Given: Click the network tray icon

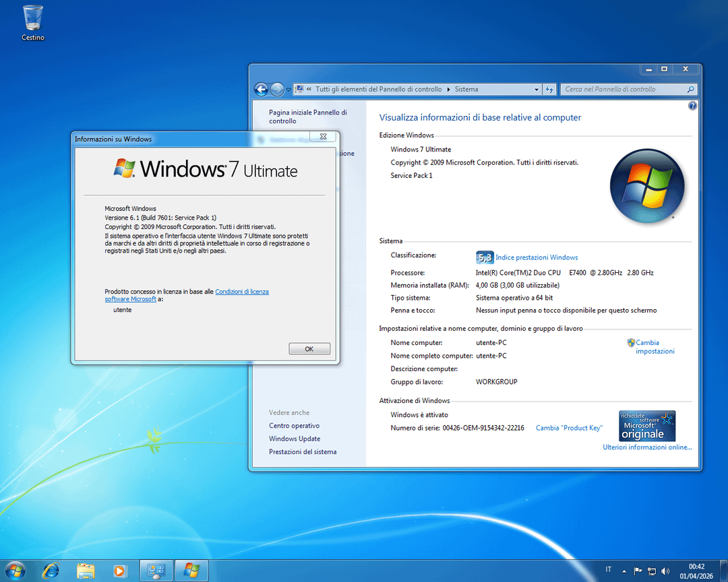Looking at the screenshot, I should coord(652,571).
